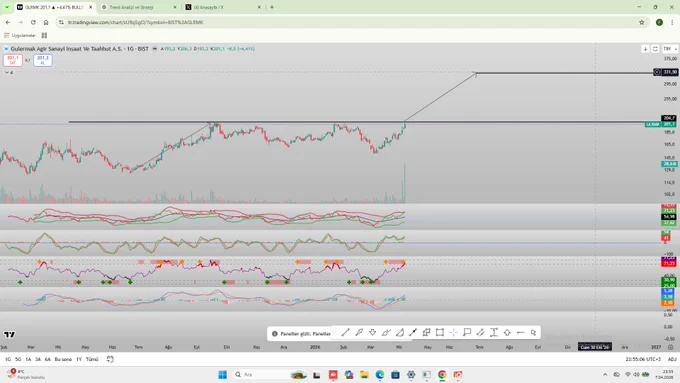Viewport: 680px width, 383px height.
Task: Open weather widget on taskbar
Action: coord(26,374)
